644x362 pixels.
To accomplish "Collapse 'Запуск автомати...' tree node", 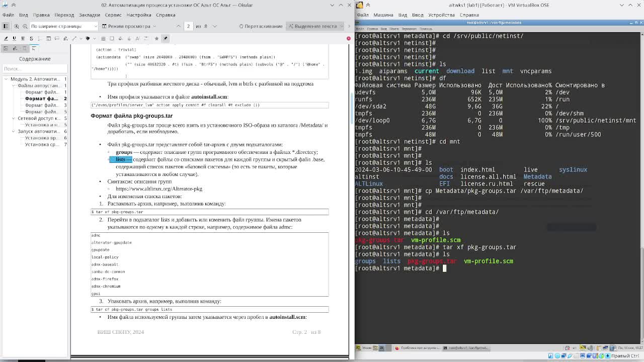I will tap(14, 131).
